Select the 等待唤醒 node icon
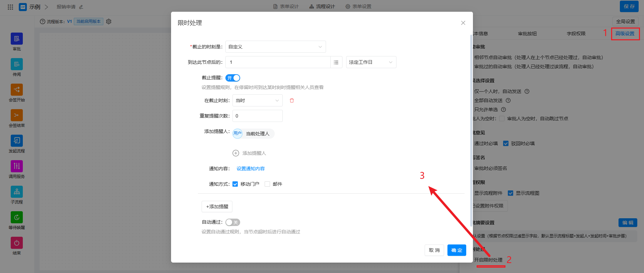Image resolution: width=644 pixels, height=273 pixels. 16,218
